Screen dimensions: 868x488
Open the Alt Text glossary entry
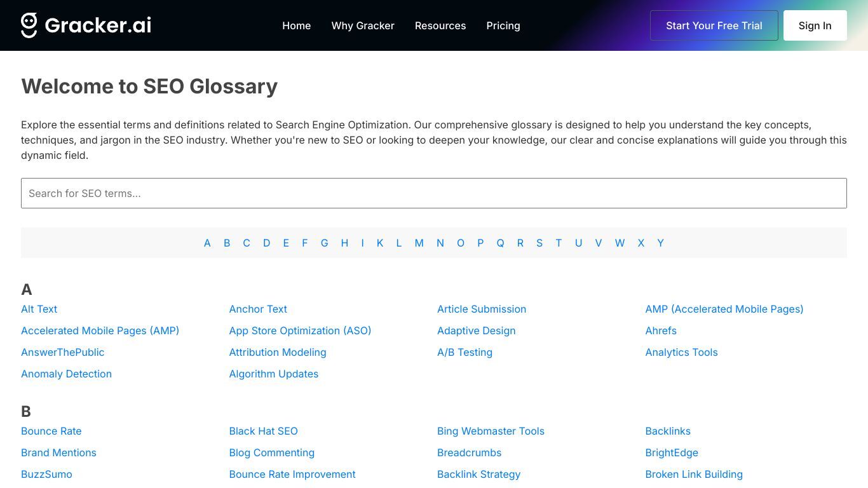click(x=39, y=309)
